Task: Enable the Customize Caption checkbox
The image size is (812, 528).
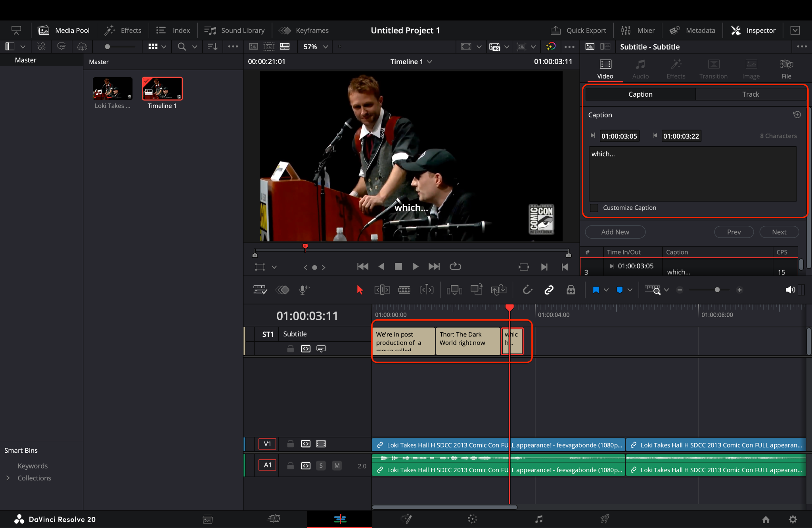Action: click(594, 208)
